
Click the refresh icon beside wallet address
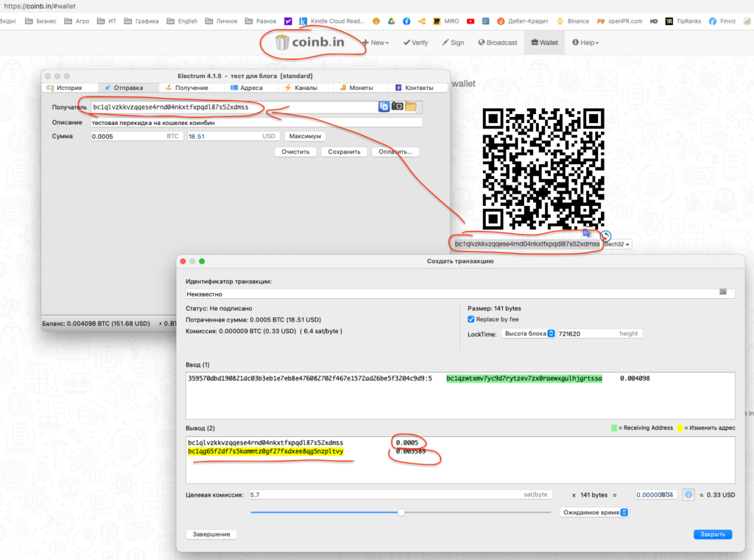point(606,235)
